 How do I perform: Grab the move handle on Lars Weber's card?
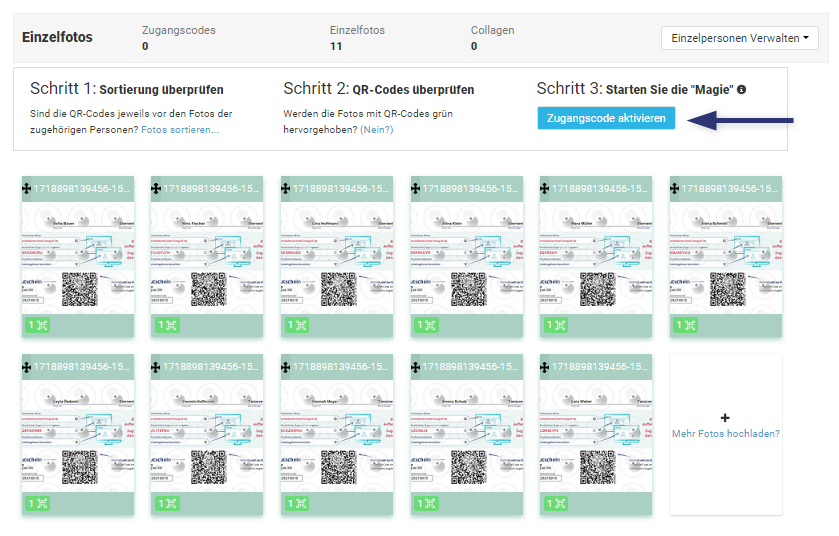[545, 367]
